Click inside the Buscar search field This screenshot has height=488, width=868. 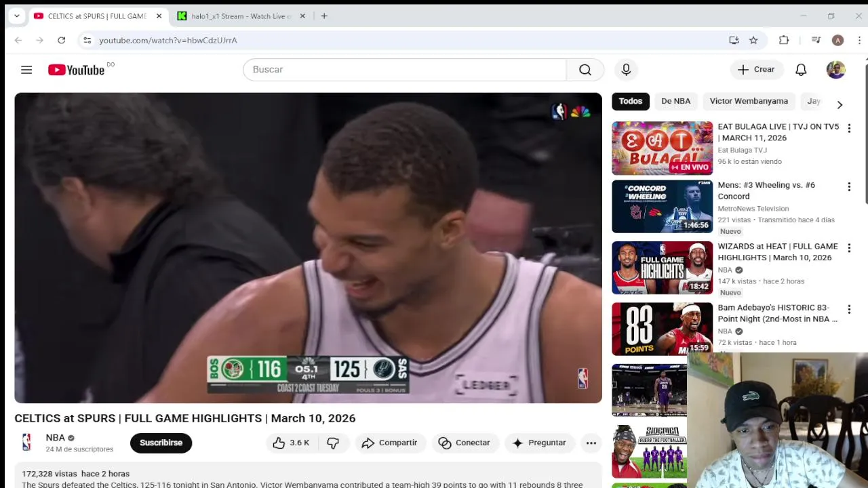pos(405,69)
